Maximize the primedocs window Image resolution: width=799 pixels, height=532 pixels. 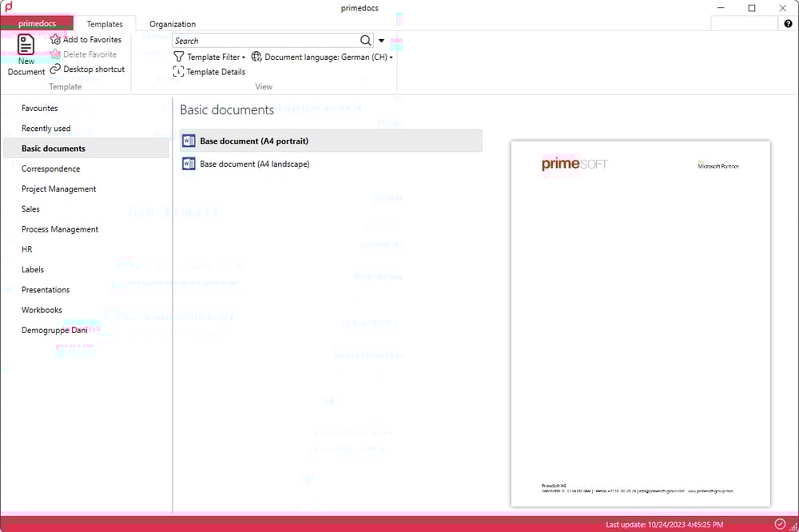752,8
